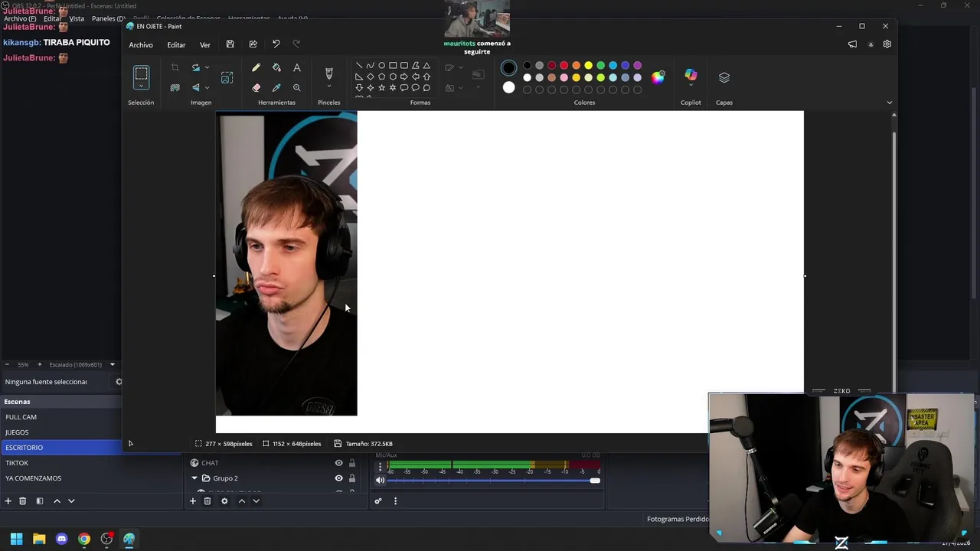Open the Rotate dropdown arrow
Viewport: 980px width, 551px height.
coord(207,68)
